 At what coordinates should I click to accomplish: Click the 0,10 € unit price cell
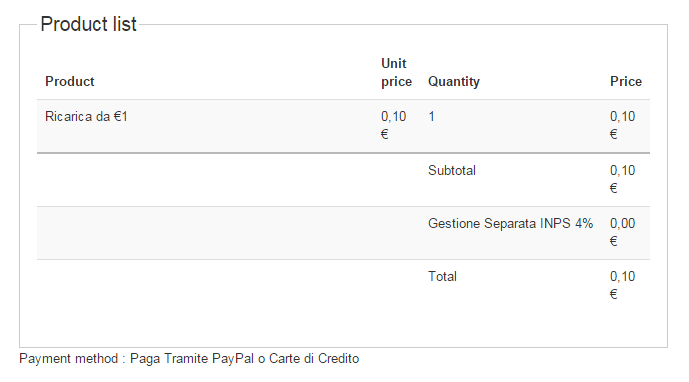[x=393, y=125]
